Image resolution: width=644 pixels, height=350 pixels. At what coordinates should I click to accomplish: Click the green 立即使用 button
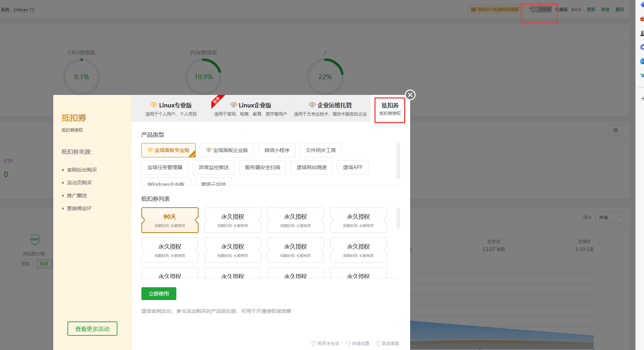(x=159, y=294)
